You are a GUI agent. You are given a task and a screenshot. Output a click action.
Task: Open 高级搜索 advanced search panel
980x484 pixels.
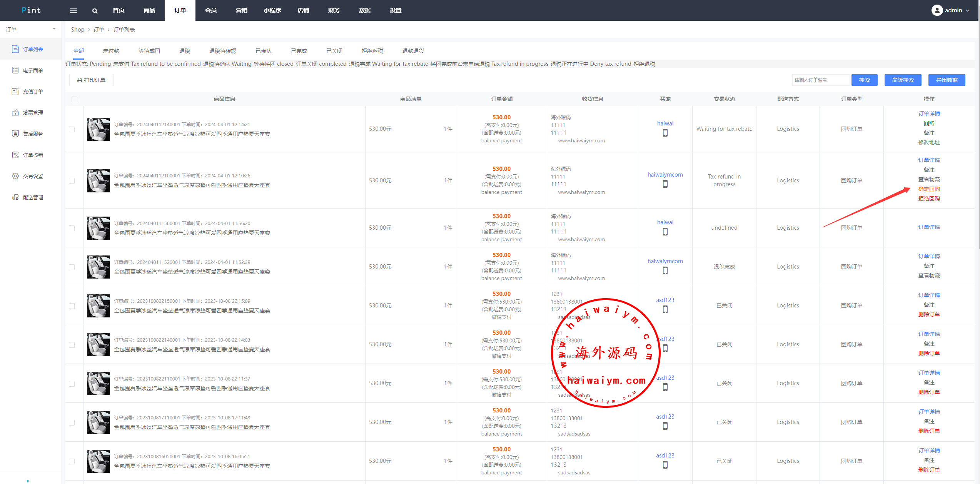(x=902, y=80)
